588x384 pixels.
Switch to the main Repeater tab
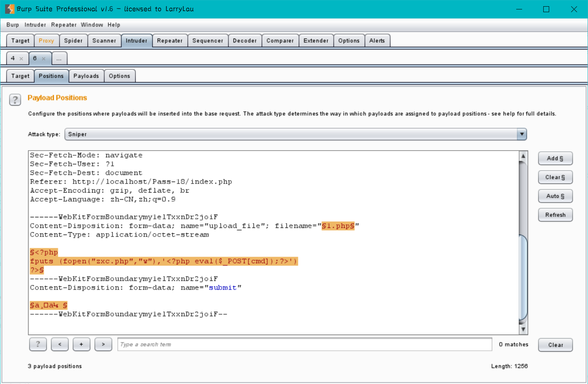tap(170, 41)
